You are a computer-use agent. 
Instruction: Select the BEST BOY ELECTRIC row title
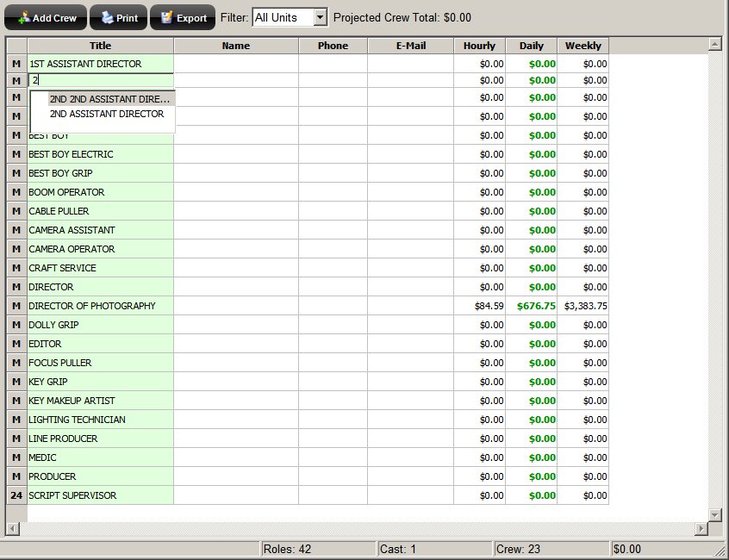tap(101, 154)
